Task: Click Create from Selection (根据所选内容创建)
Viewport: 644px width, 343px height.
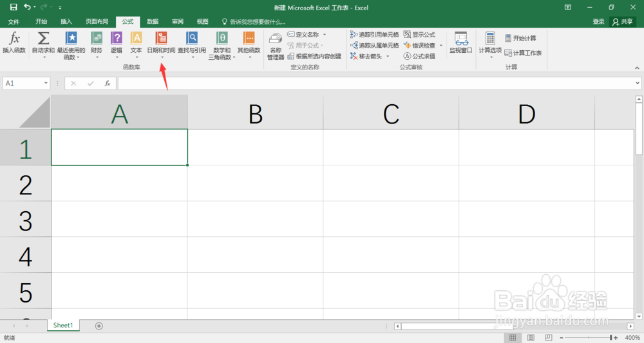Action: [x=314, y=56]
